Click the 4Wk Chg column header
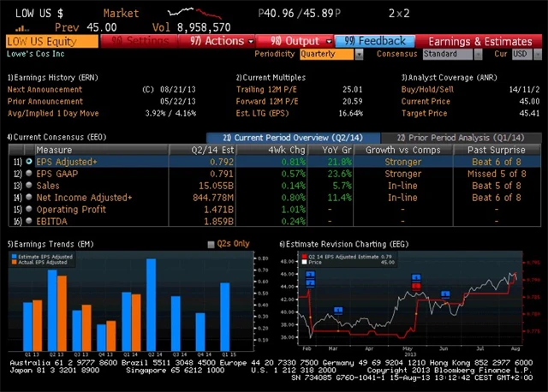The image size is (548, 392). click(272, 150)
